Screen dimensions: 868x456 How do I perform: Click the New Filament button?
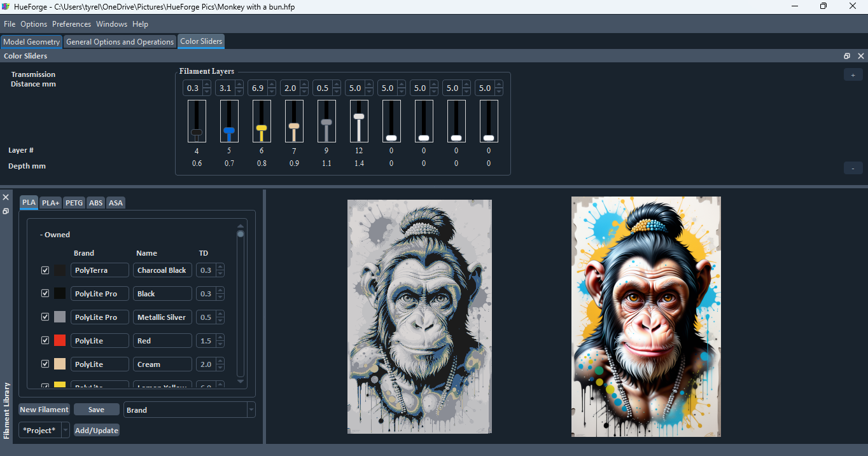pyautogui.click(x=44, y=409)
